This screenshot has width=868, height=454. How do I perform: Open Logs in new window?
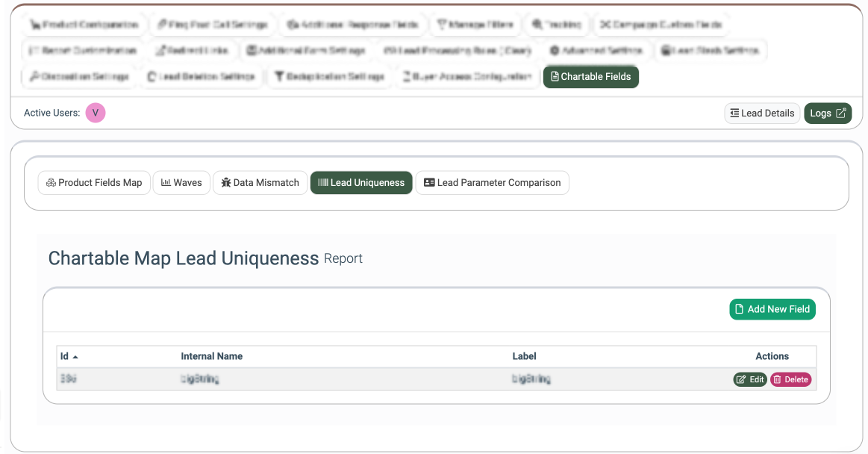point(827,113)
